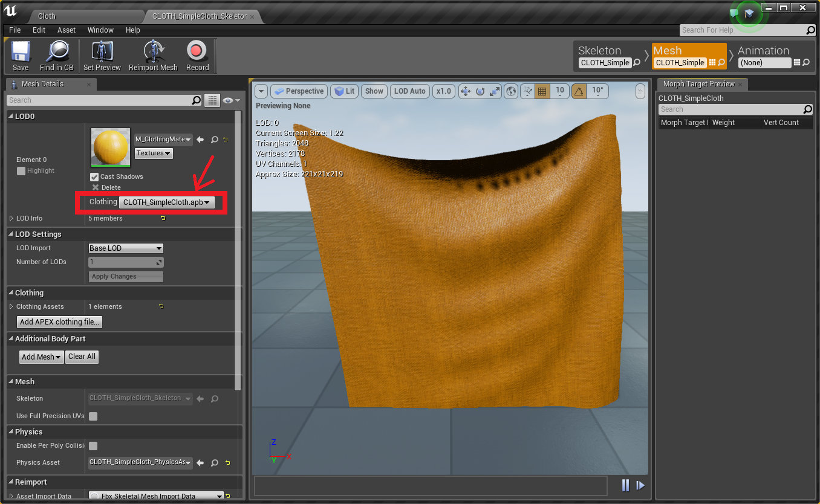Open the Set Preview toolbar tool
Viewport: 820px width, 504px height.
[x=102, y=56]
